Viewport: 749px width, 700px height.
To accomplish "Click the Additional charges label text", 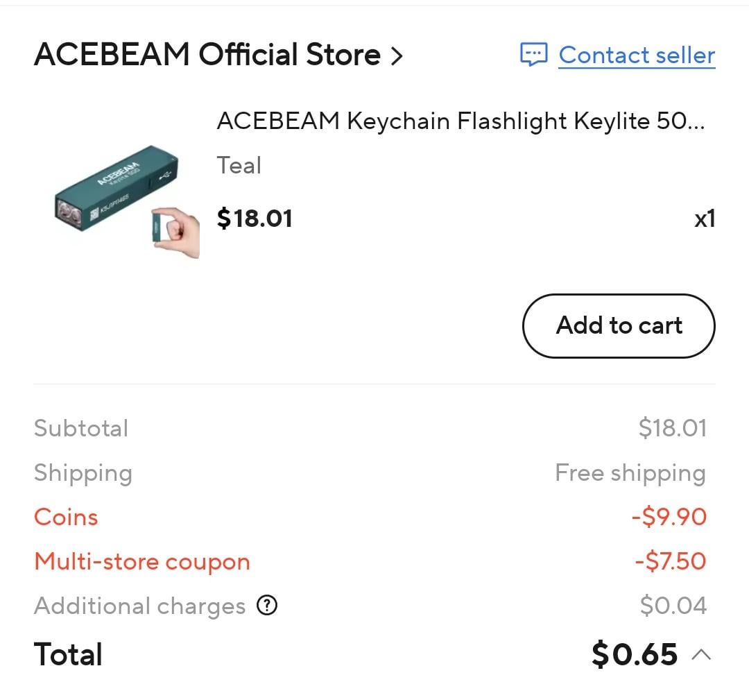I will click(139, 606).
